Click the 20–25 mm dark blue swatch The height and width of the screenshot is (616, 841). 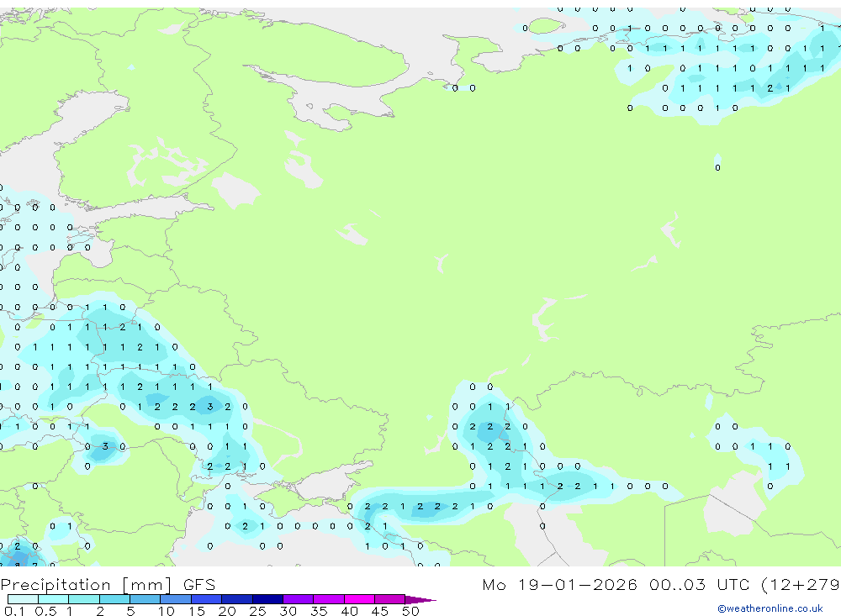pos(237,599)
